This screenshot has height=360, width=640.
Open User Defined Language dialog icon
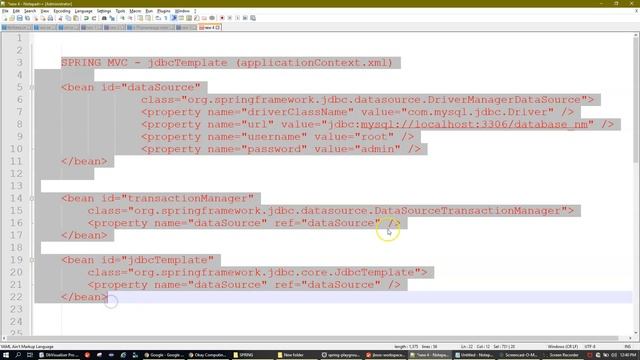pyautogui.click(x=181, y=18)
